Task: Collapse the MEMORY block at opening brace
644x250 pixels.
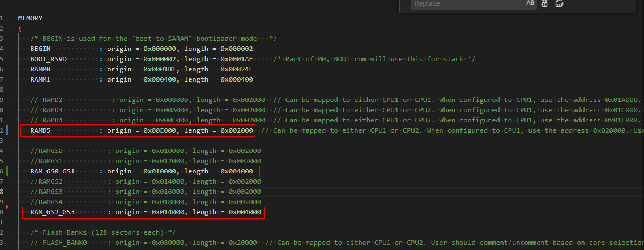Action: click(11, 28)
